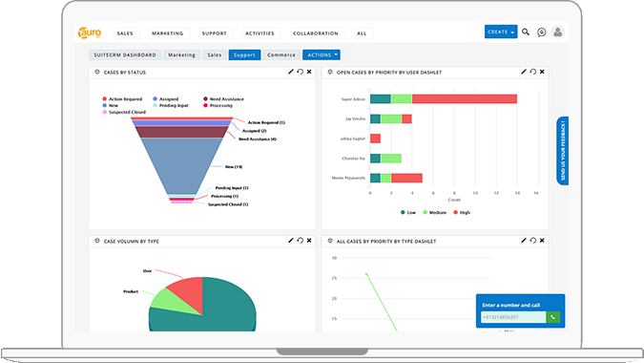Expand the Create dropdown button
The height and width of the screenshot is (363, 644).
(x=501, y=32)
